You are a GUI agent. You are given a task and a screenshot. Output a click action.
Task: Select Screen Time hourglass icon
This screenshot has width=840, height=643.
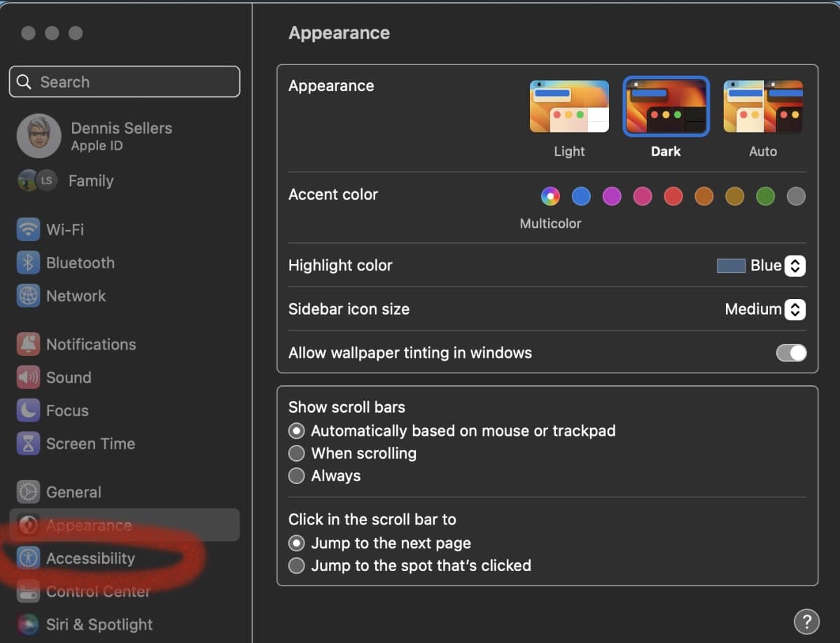coord(28,443)
